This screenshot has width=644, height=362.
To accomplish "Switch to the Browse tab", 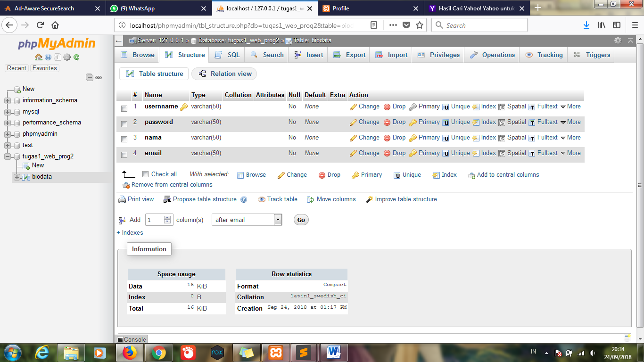I will point(138,55).
